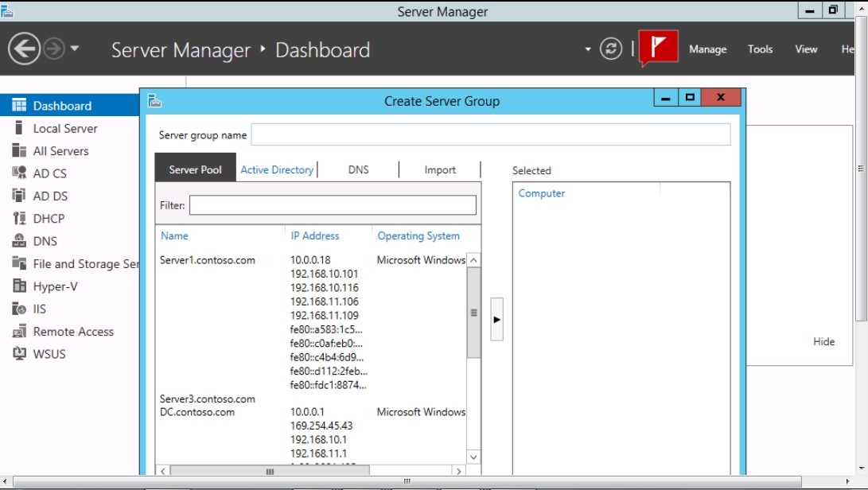The image size is (868, 490).
Task: Click the Local Server icon
Action: [x=19, y=128]
